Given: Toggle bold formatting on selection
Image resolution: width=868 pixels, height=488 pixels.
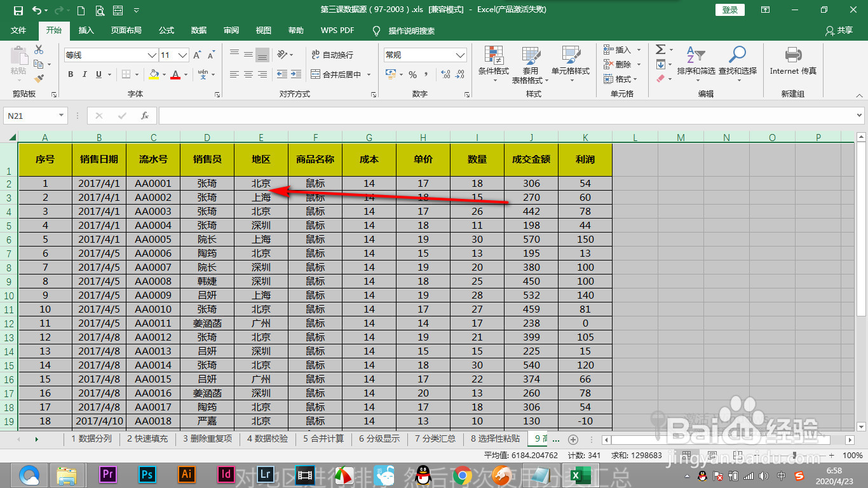Looking at the screenshot, I should pyautogui.click(x=71, y=74).
